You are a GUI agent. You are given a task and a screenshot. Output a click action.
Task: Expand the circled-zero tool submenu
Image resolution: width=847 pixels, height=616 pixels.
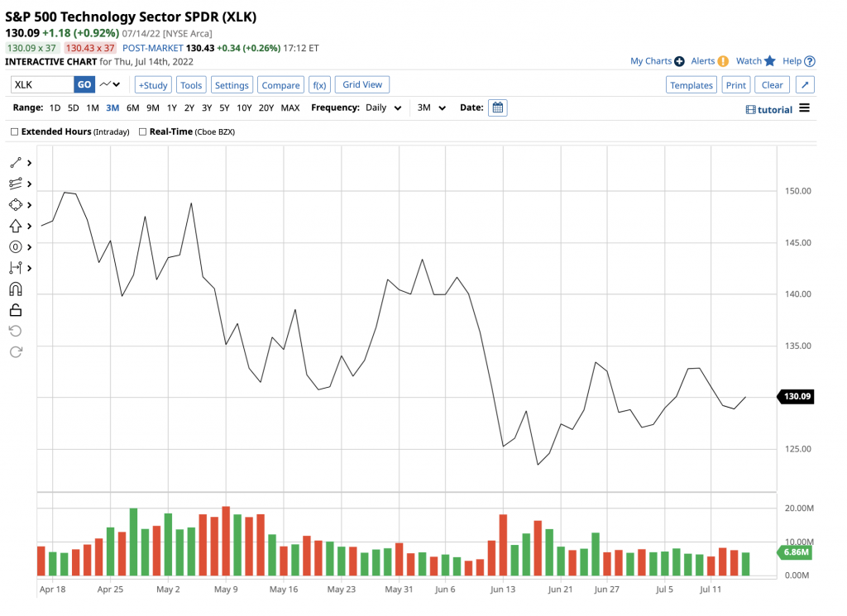tap(30, 246)
